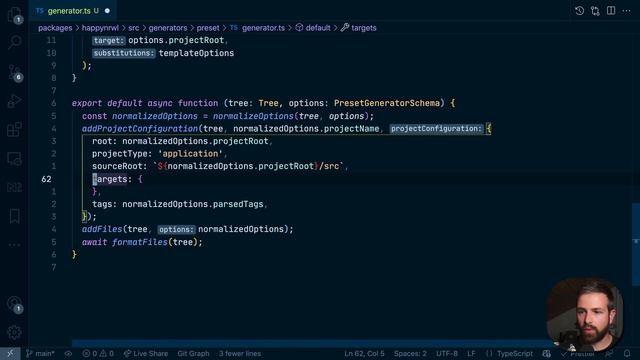Open changes compare icon in editor toolbar

[x=595, y=11]
